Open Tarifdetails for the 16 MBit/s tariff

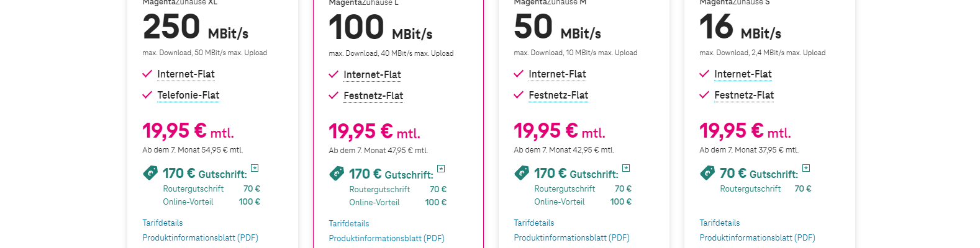720,223
